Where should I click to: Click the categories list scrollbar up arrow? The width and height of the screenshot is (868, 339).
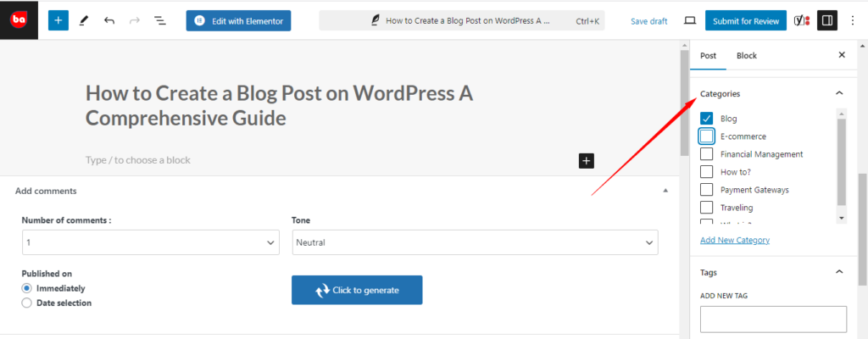842,113
